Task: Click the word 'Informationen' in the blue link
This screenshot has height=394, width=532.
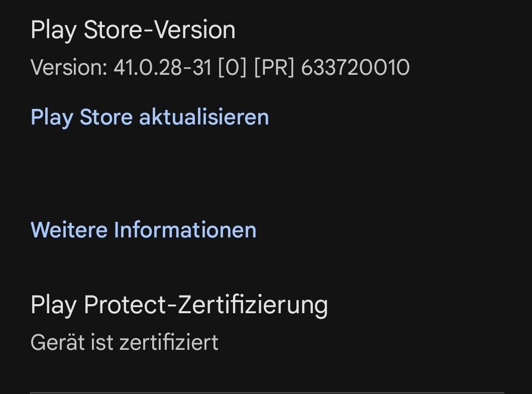Action: (185, 230)
